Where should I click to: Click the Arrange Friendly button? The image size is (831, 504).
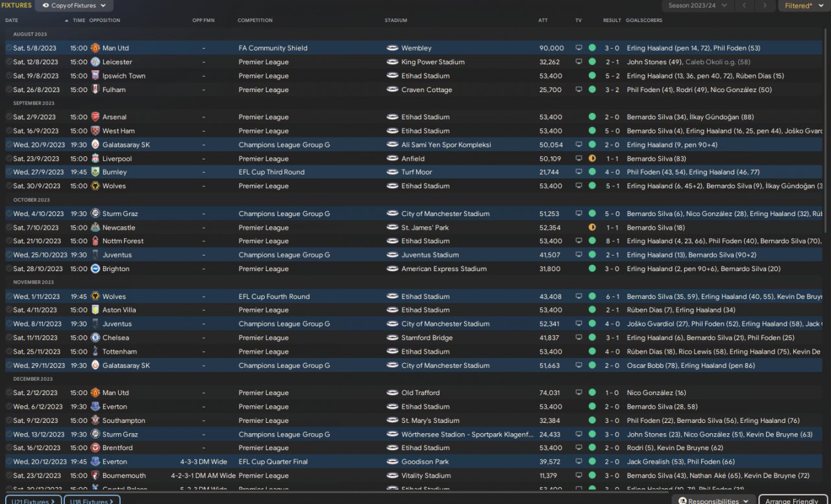(793, 500)
